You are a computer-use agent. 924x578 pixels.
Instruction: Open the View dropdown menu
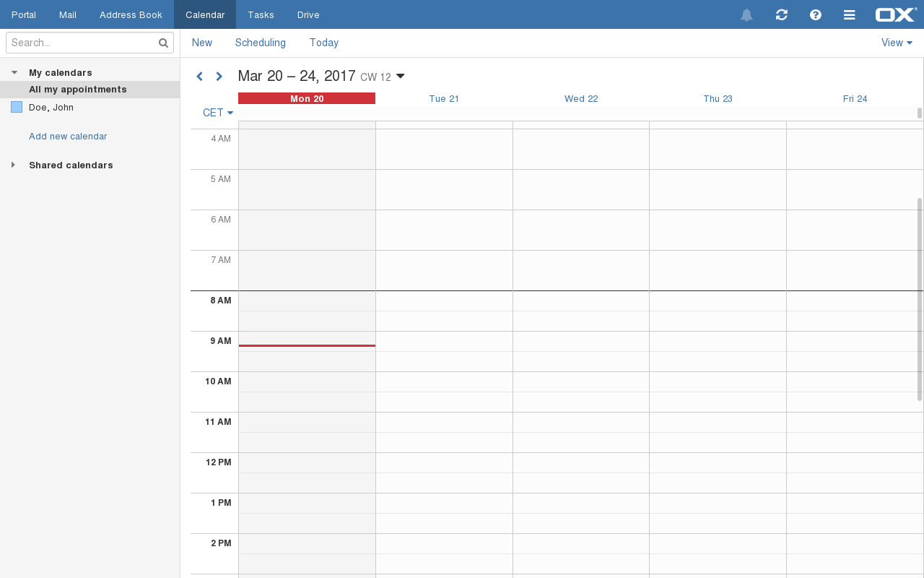pyautogui.click(x=897, y=43)
